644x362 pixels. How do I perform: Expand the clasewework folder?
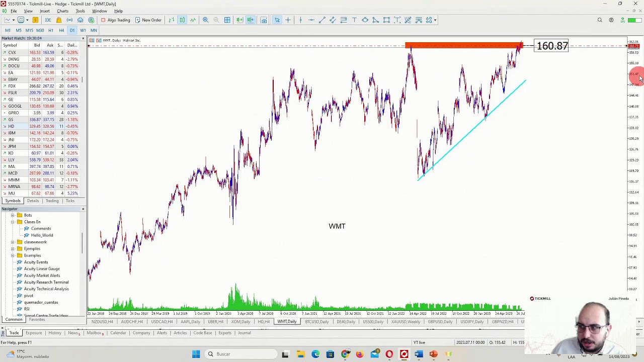13,242
